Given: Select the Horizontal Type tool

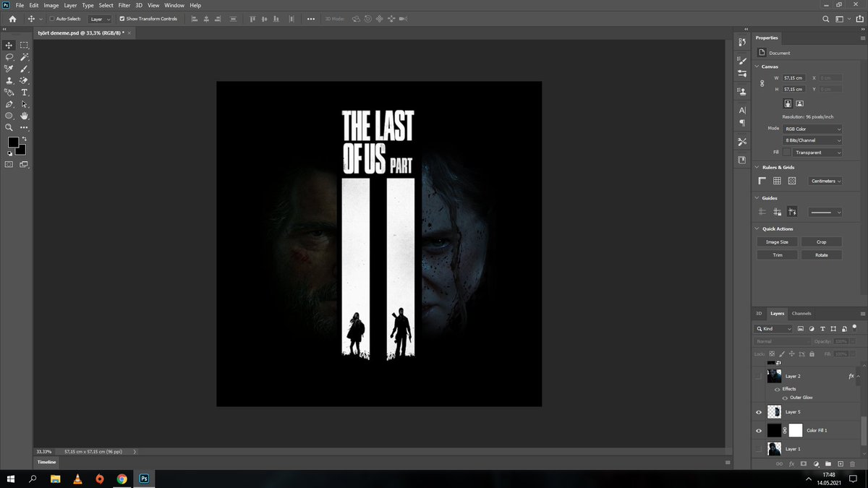Looking at the screenshot, I should tap(24, 93).
